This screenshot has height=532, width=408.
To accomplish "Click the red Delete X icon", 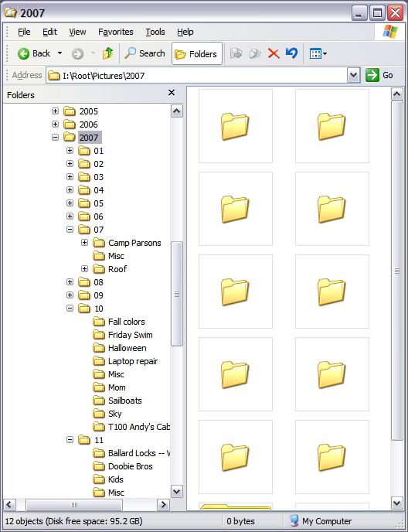I will [x=274, y=53].
